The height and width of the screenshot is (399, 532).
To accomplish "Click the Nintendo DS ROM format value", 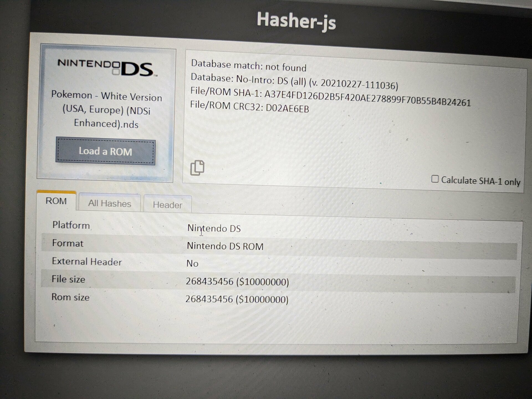I will point(225,246).
